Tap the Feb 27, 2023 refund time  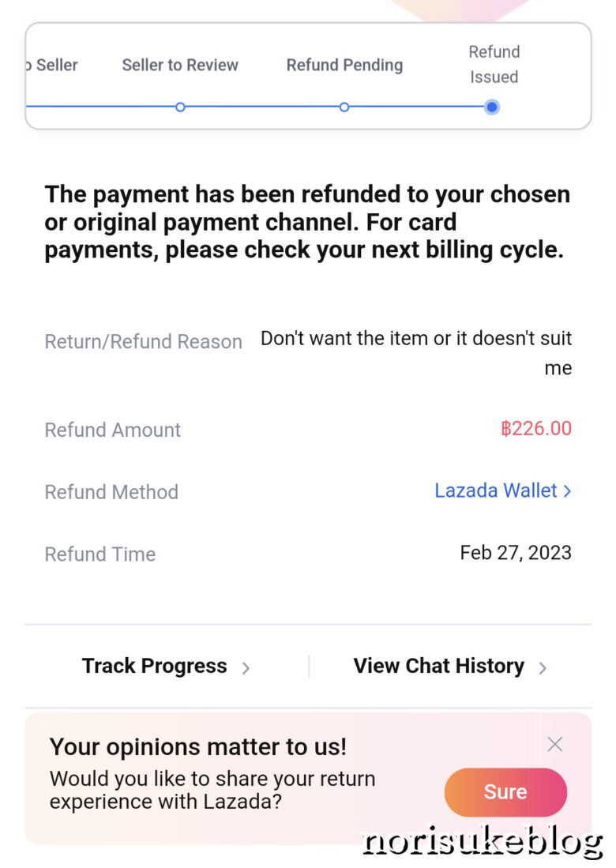click(516, 552)
